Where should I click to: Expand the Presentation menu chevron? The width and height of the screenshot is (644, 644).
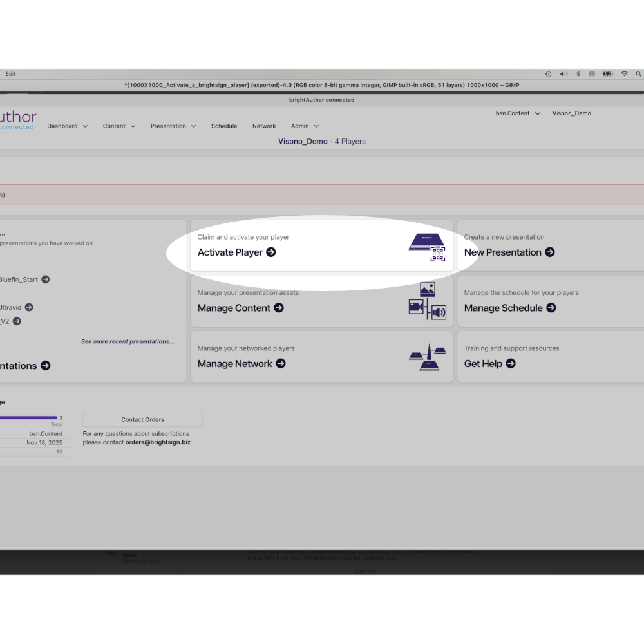pos(193,126)
